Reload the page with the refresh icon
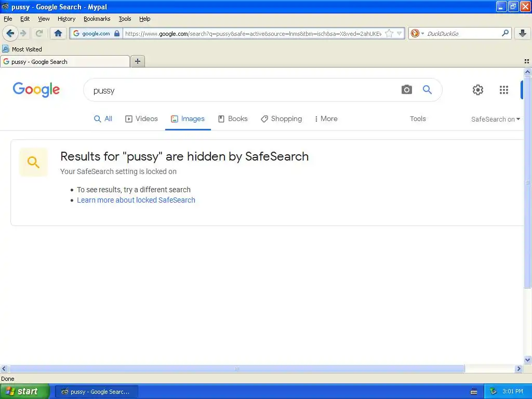Viewport: 532px width, 399px height. click(x=39, y=33)
